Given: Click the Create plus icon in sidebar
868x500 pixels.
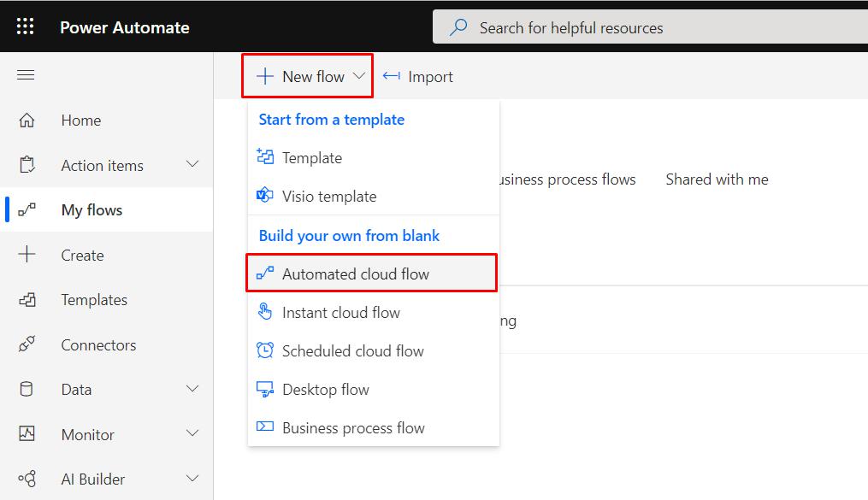Looking at the screenshot, I should (x=27, y=255).
